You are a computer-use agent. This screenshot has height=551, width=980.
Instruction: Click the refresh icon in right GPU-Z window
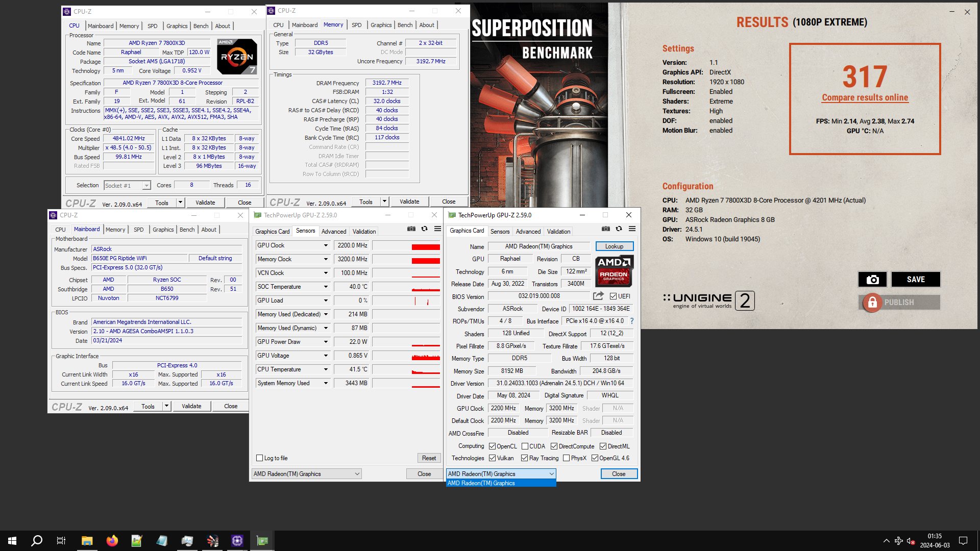pos(619,229)
